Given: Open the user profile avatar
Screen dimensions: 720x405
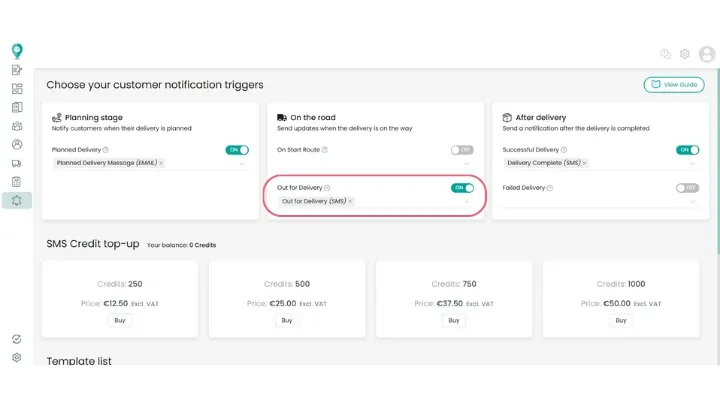Looking at the screenshot, I should (x=707, y=54).
